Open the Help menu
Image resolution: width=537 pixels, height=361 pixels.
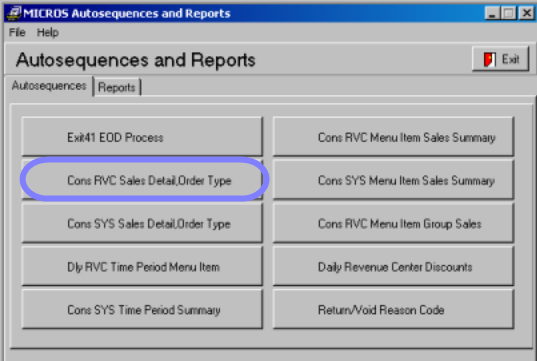48,33
